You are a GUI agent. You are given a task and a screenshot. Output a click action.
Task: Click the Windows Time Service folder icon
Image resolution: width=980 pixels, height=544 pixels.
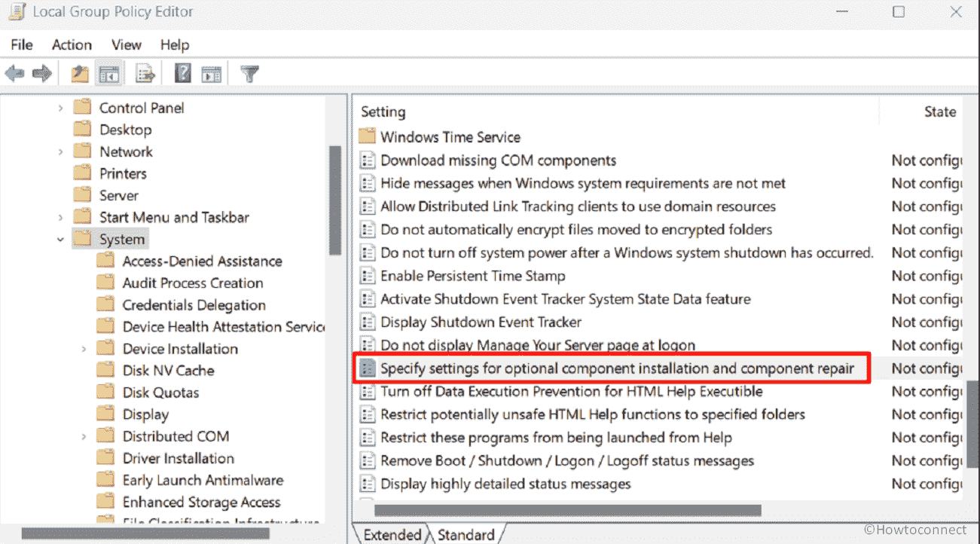coord(367,137)
